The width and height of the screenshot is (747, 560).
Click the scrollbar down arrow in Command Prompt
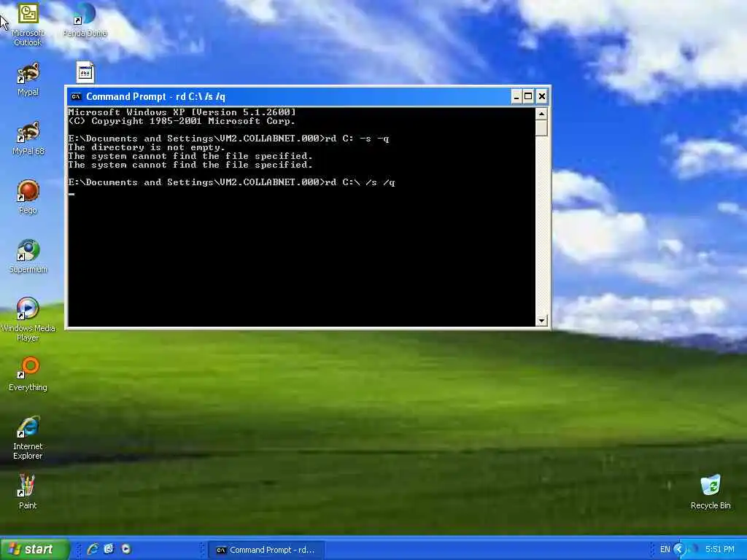541,321
